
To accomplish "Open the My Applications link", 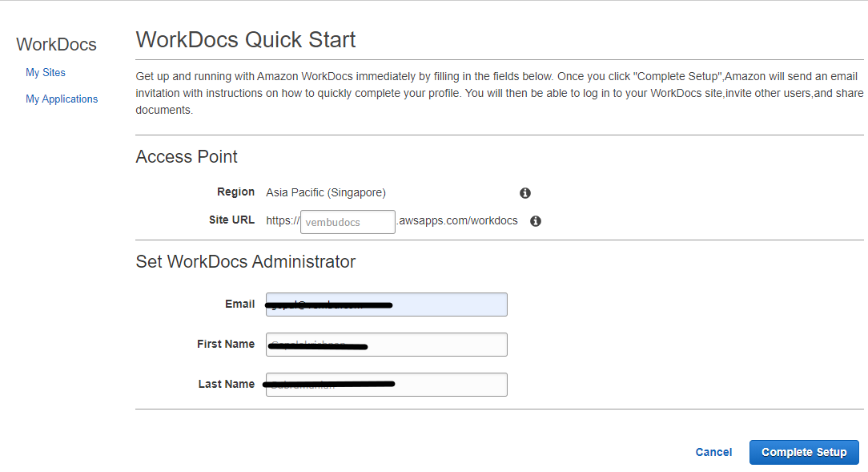I will tap(62, 99).
